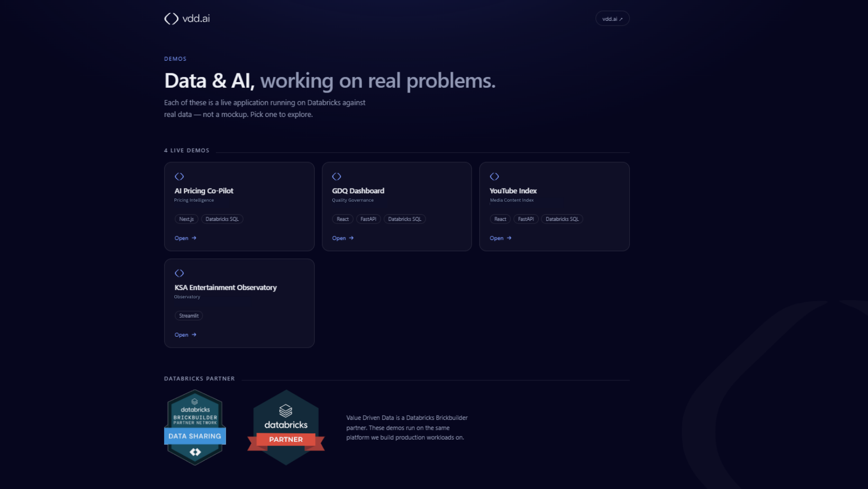
Task: Click the 4 LIVE DEMOS section label
Action: [187, 150]
